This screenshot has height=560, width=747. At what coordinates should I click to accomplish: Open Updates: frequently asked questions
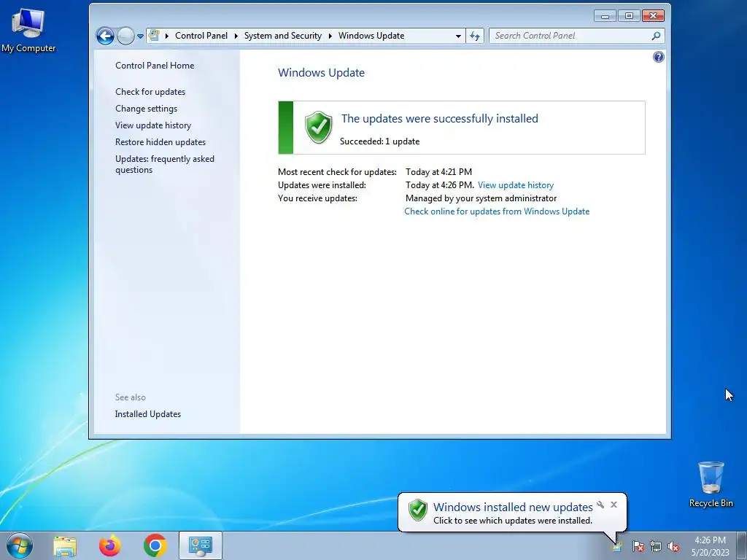pyautogui.click(x=164, y=164)
